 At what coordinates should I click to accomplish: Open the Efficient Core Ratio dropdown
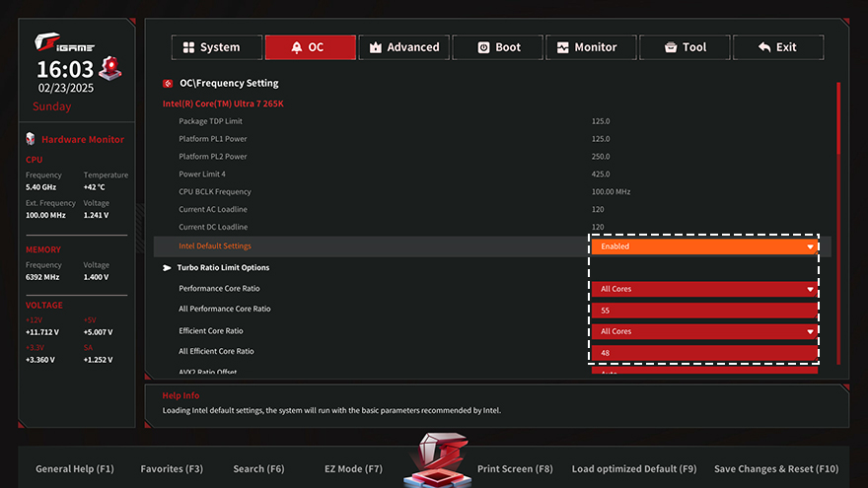click(x=704, y=331)
